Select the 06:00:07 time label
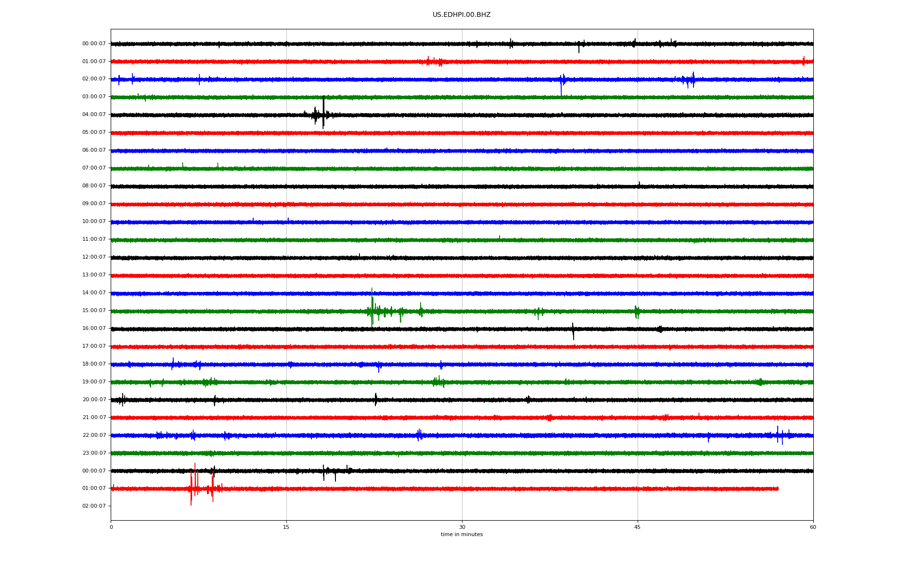The width and height of the screenshot is (924, 578). click(94, 150)
